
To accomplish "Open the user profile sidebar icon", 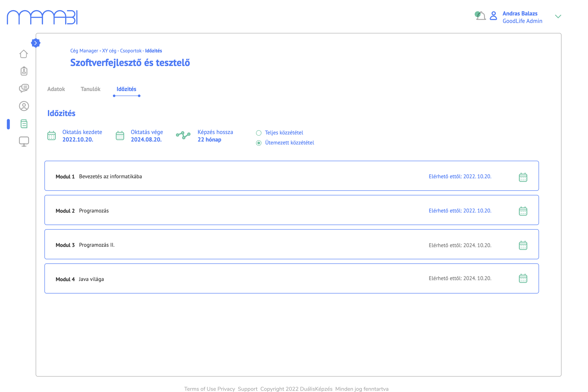I will (x=24, y=106).
